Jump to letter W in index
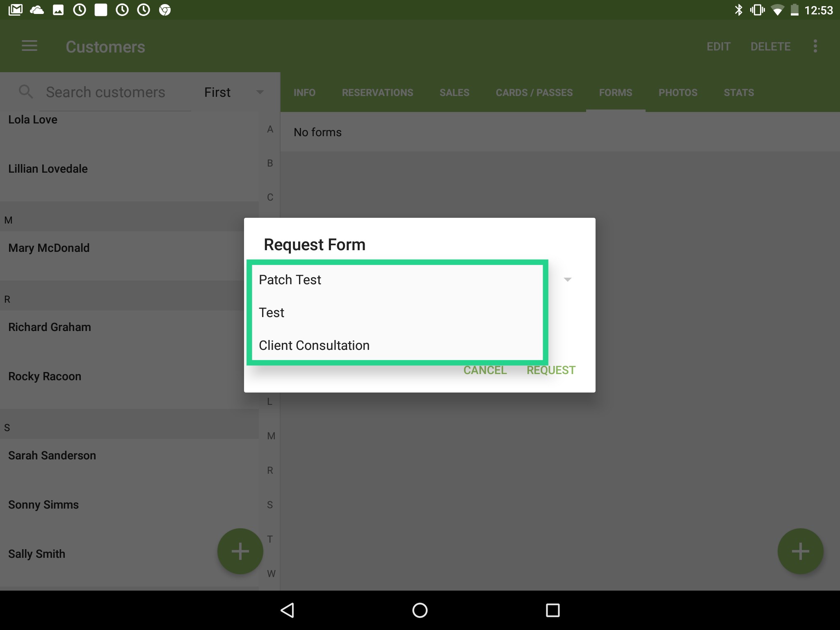The height and width of the screenshot is (630, 840). click(271, 573)
